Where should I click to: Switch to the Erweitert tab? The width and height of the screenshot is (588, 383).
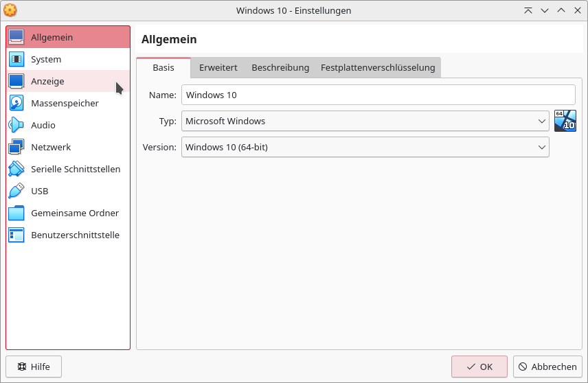pyautogui.click(x=218, y=68)
